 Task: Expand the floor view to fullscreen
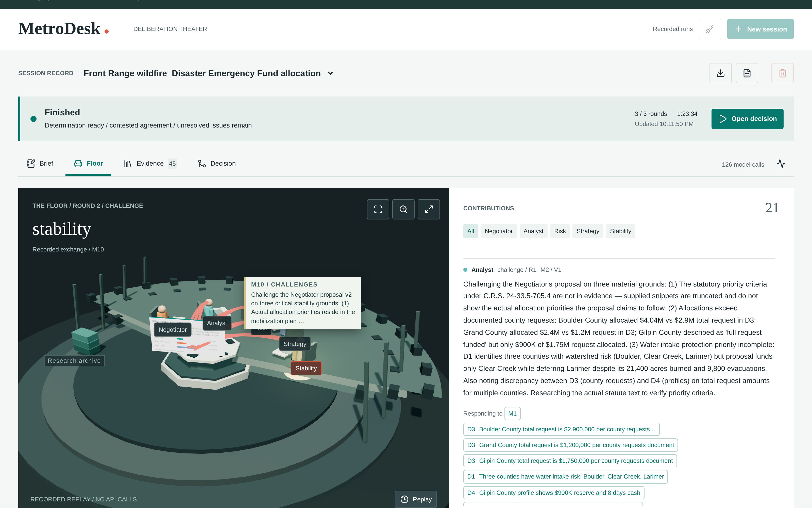coord(429,209)
